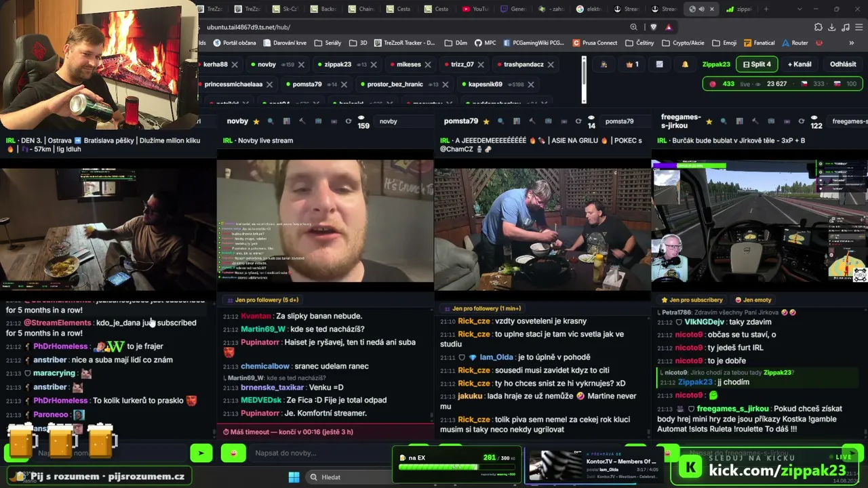Open the Zippak23 profile link in header

(x=716, y=64)
